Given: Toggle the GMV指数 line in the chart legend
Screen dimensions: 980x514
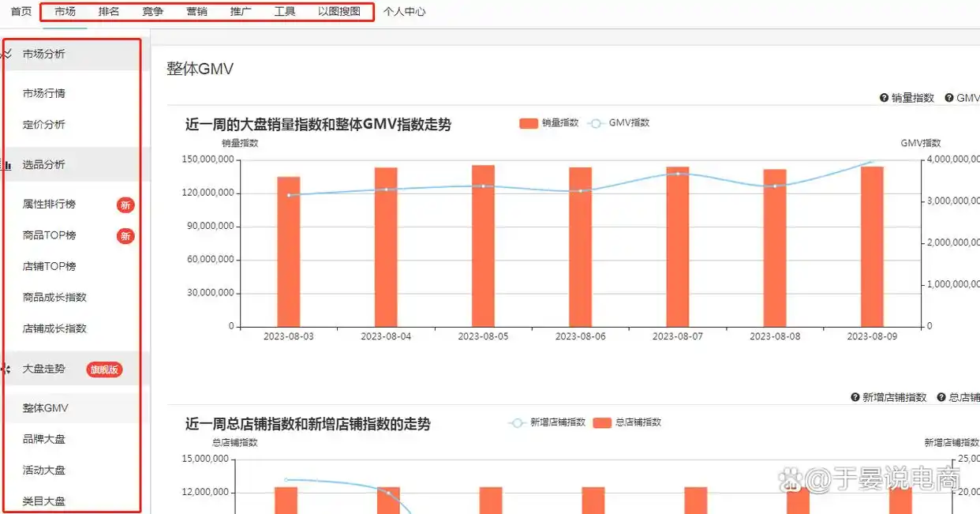Looking at the screenshot, I should [619, 123].
